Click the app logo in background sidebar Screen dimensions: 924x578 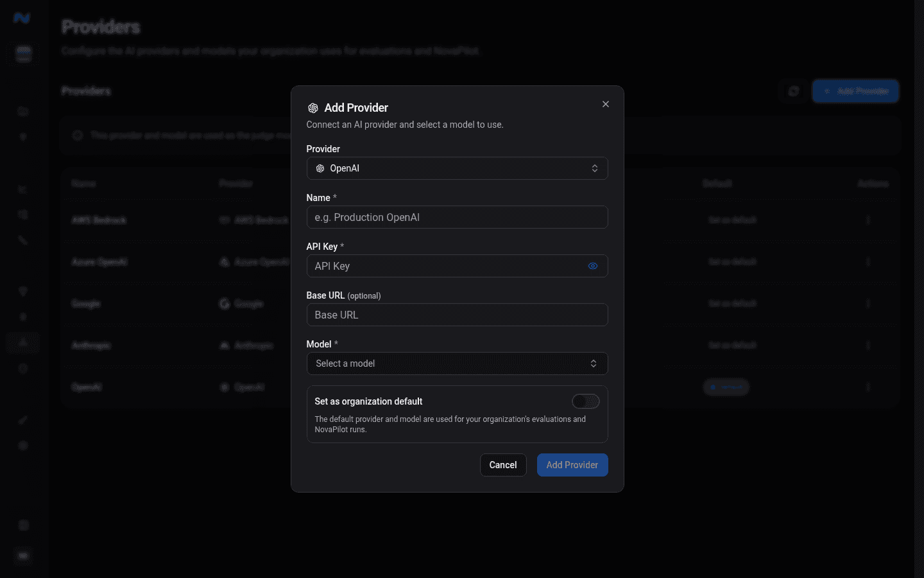tap(22, 18)
